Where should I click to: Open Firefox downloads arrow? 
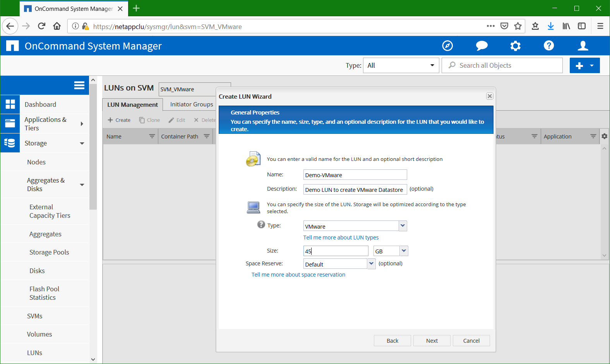550,26
